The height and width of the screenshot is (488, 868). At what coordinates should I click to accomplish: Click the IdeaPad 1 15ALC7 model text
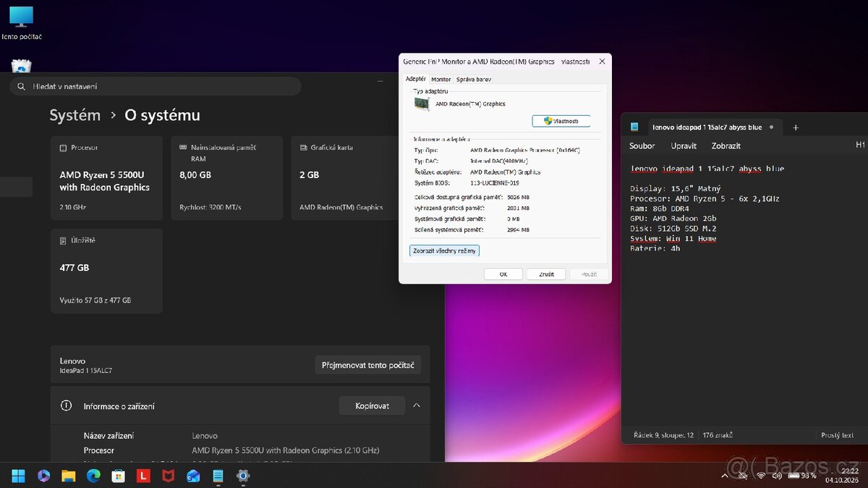coord(85,371)
